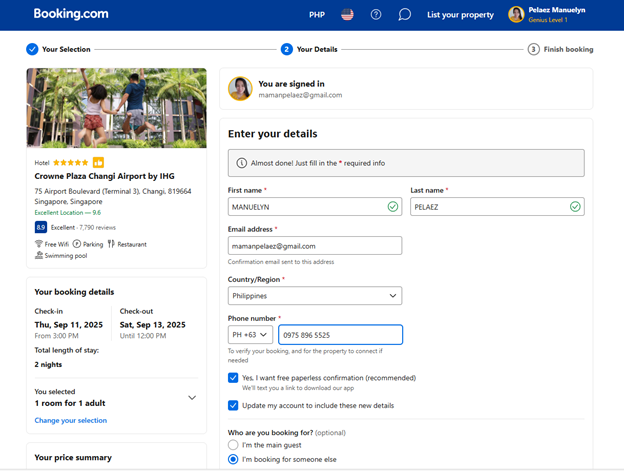Click the Booking.com logo
The image size is (624, 471).
pos(70,14)
